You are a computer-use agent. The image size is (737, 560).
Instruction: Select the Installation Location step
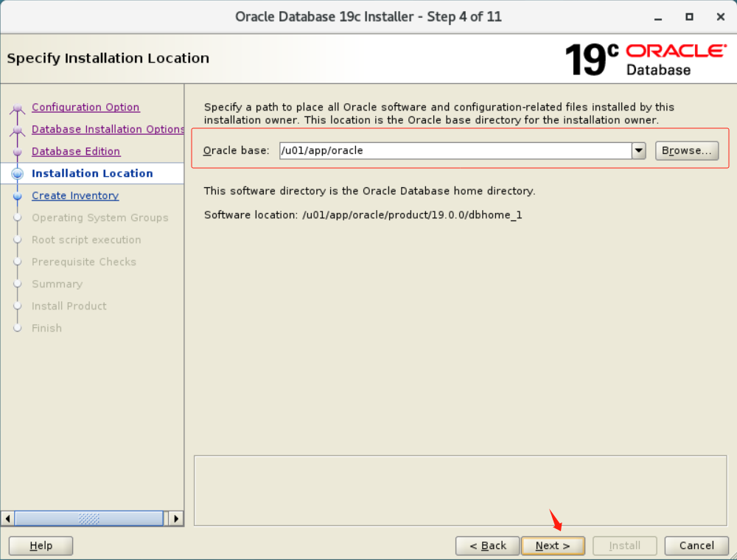[92, 173]
